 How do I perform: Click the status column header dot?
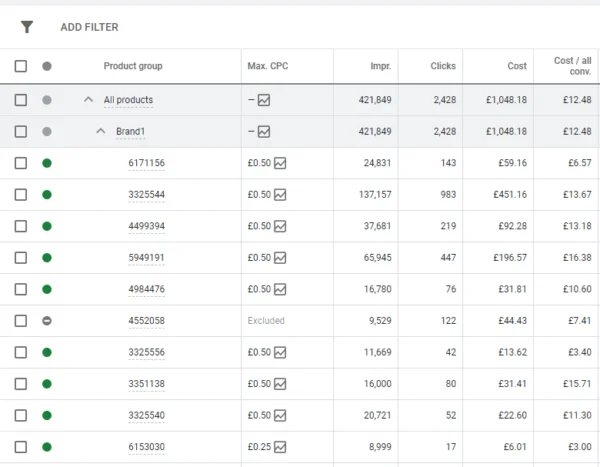(47, 67)
